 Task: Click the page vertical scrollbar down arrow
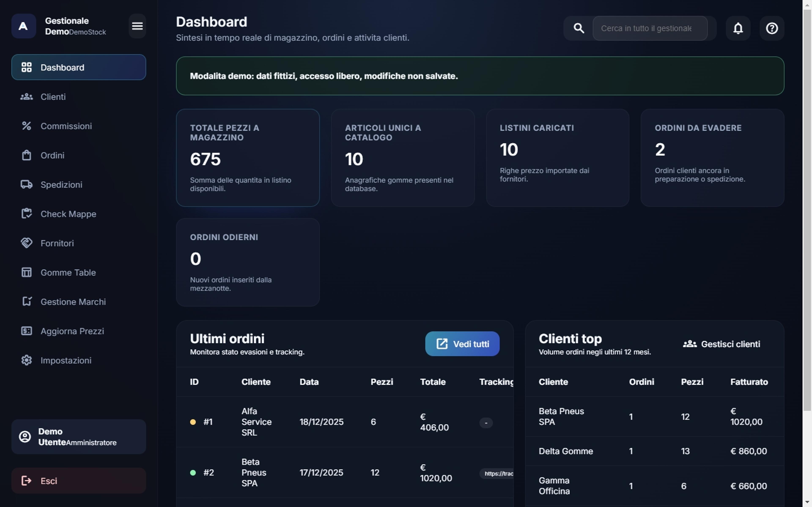pos(807,502)
